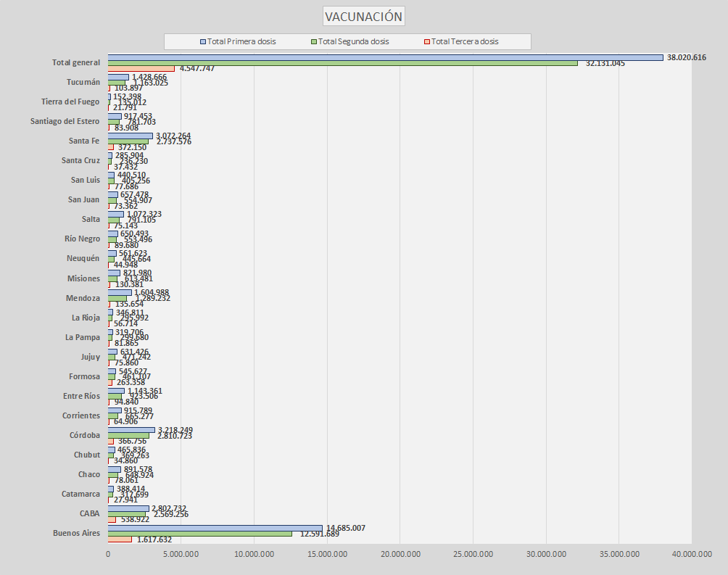Image resolution: width=728 pixels, height=575 pixels.
Task: Click the 263.358 Formosa data label
Action: pyautogui.click(x=131, y=382)
